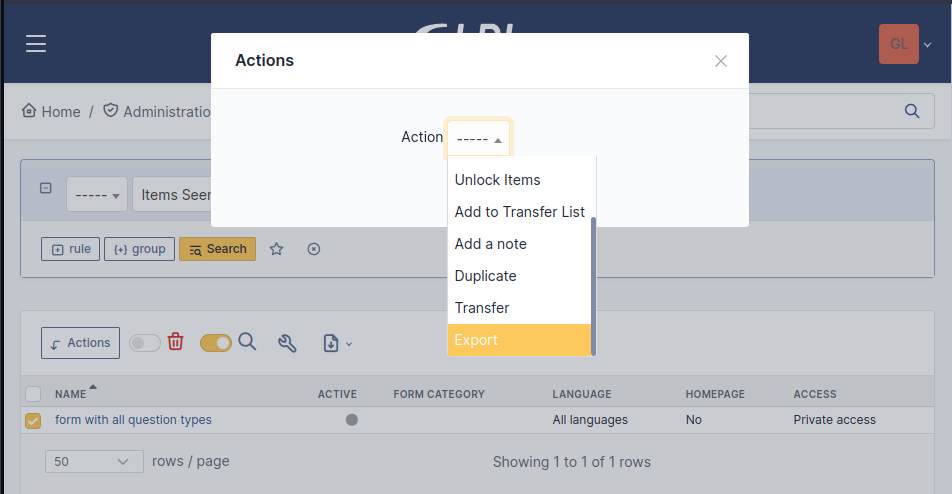Collapse search criteria with minus icon

(45, 188)
